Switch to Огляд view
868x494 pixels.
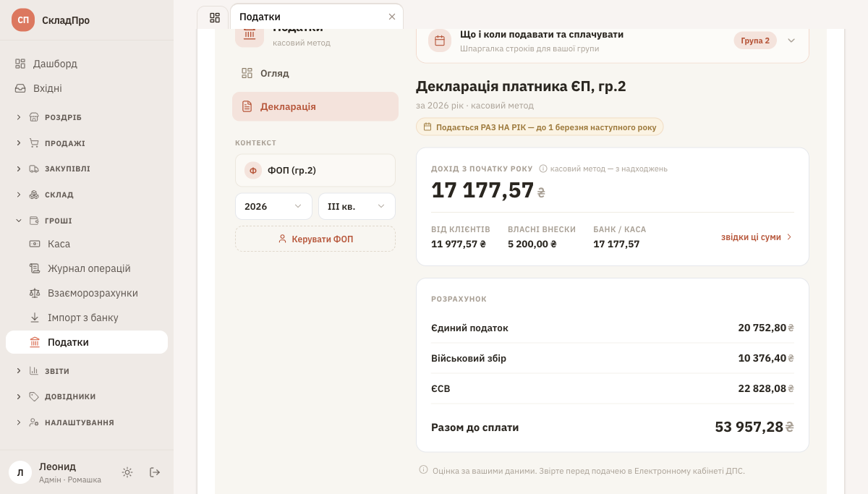(x=315, y=73)
